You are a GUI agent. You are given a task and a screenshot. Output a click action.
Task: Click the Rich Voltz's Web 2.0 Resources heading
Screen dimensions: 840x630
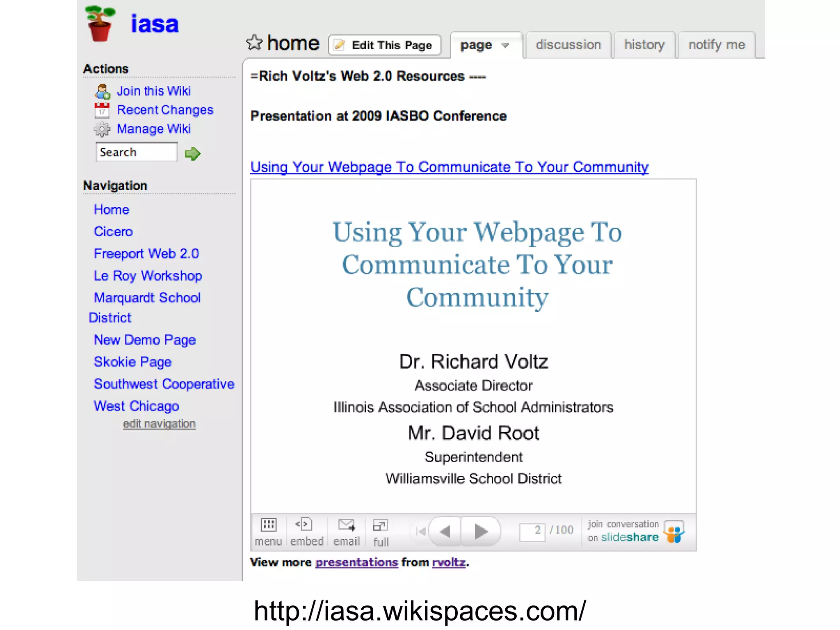coord(368,76)
